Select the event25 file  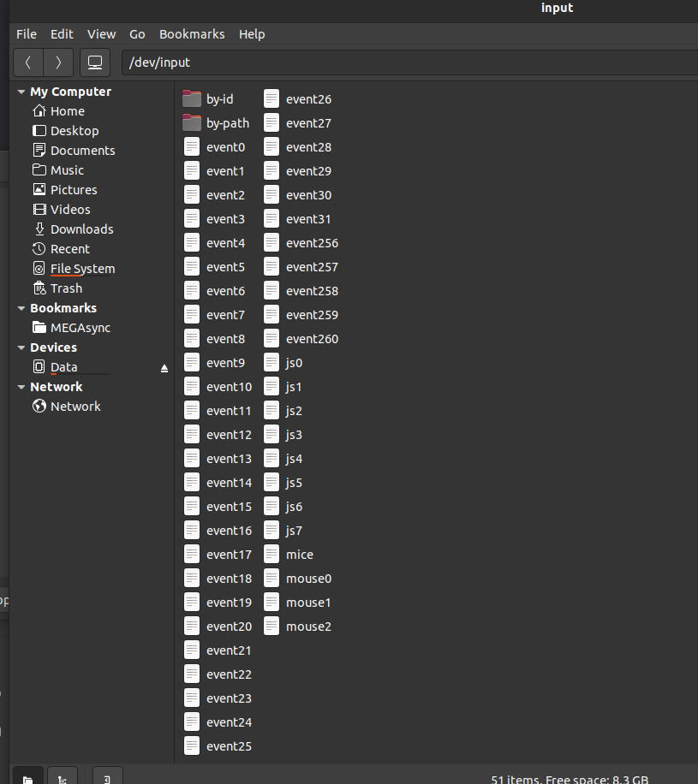tap(218, 746)
